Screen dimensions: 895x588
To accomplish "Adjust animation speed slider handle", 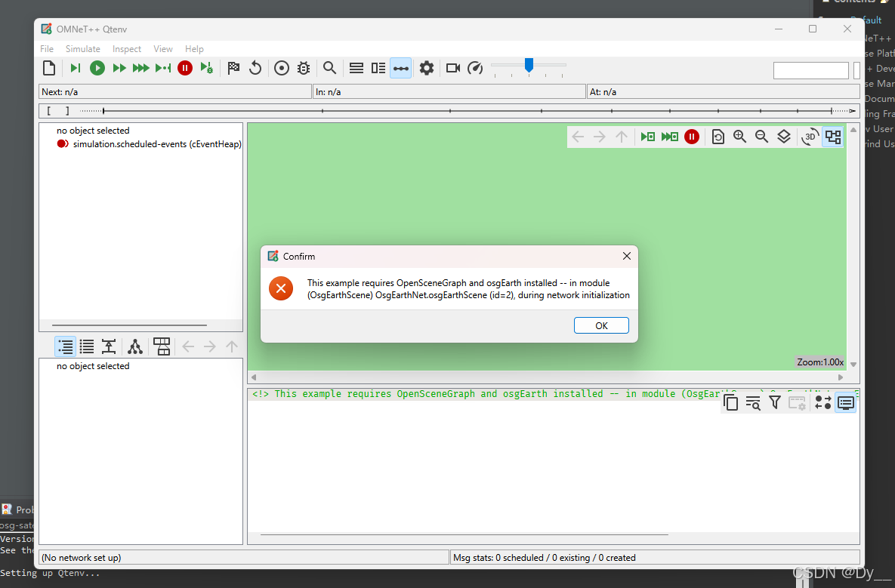I will (529, 65).
